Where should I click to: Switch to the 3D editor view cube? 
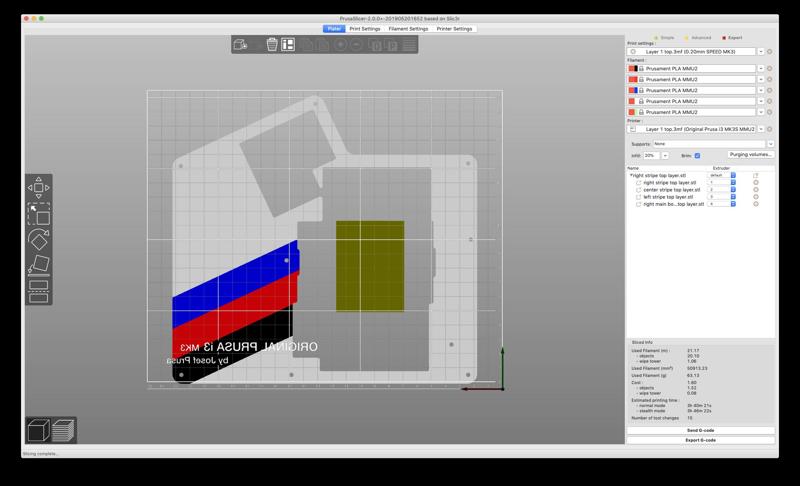tap(39, 430)
